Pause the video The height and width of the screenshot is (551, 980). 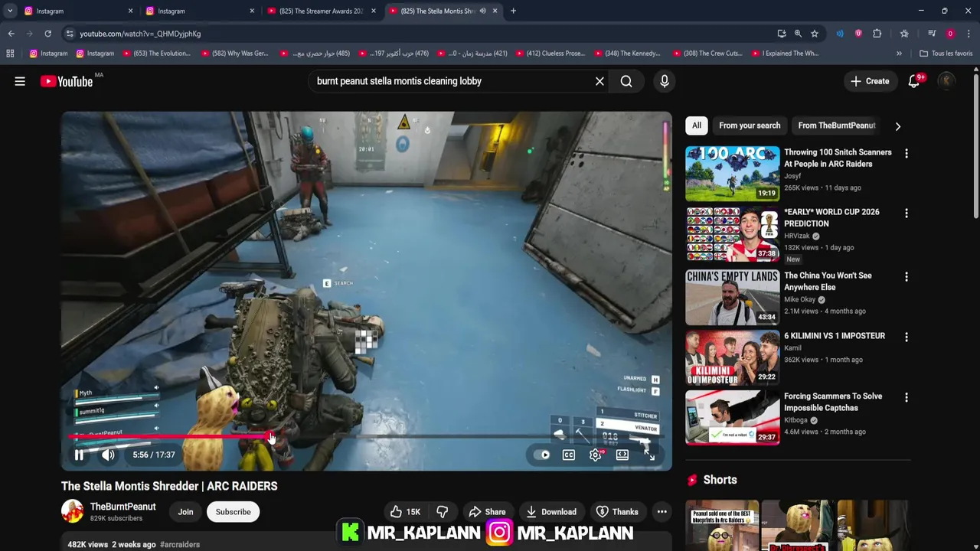[x=79, y=455]
